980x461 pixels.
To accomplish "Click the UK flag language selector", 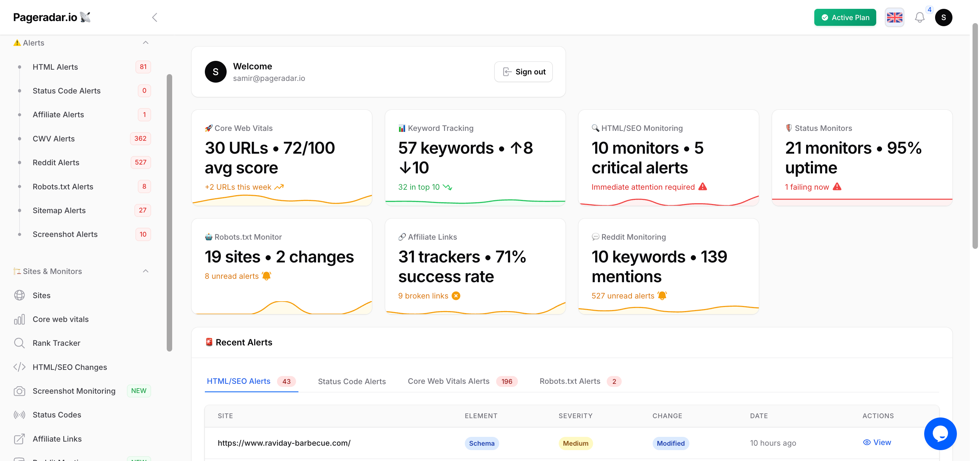I will [x=894, y=17].
